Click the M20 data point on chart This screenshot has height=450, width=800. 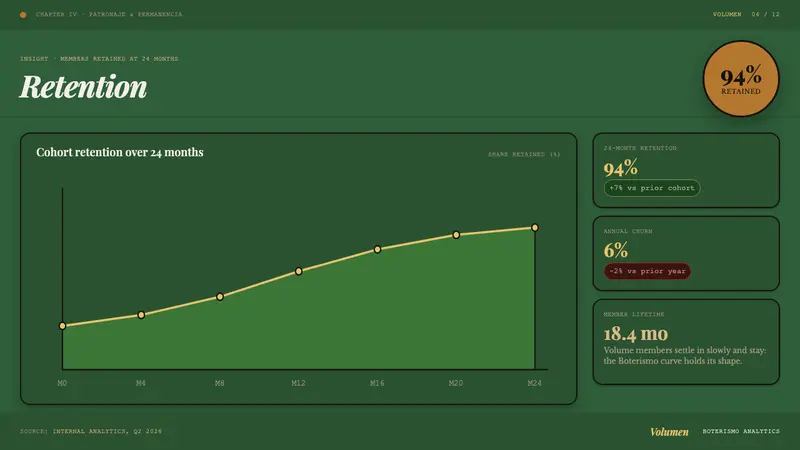tap(456, 235)
